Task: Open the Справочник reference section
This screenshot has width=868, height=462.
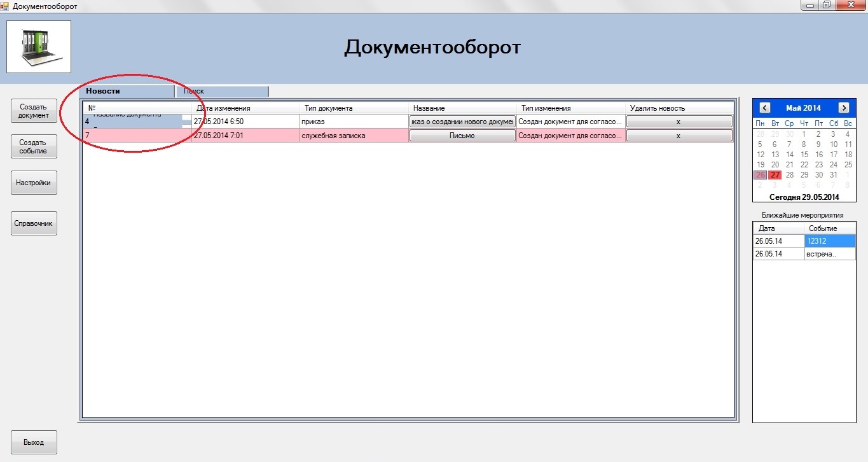Action: 34,223
